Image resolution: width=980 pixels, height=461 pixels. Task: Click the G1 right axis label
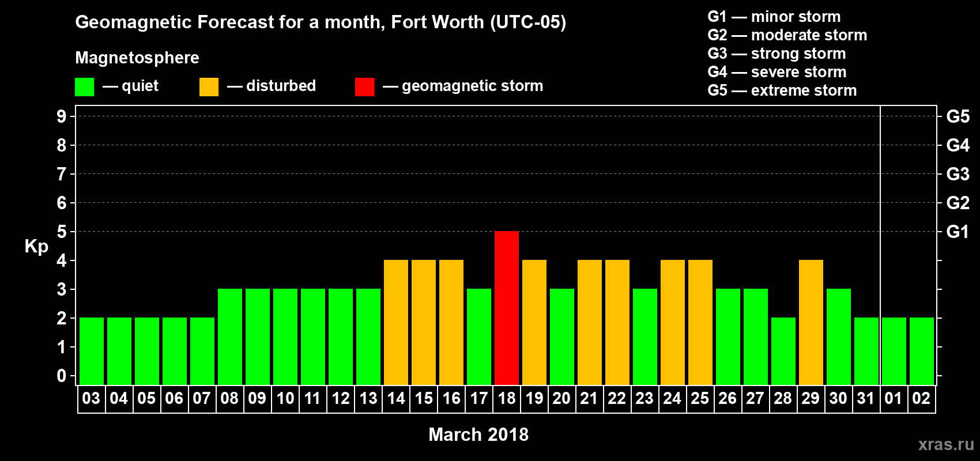pos(958,232)
